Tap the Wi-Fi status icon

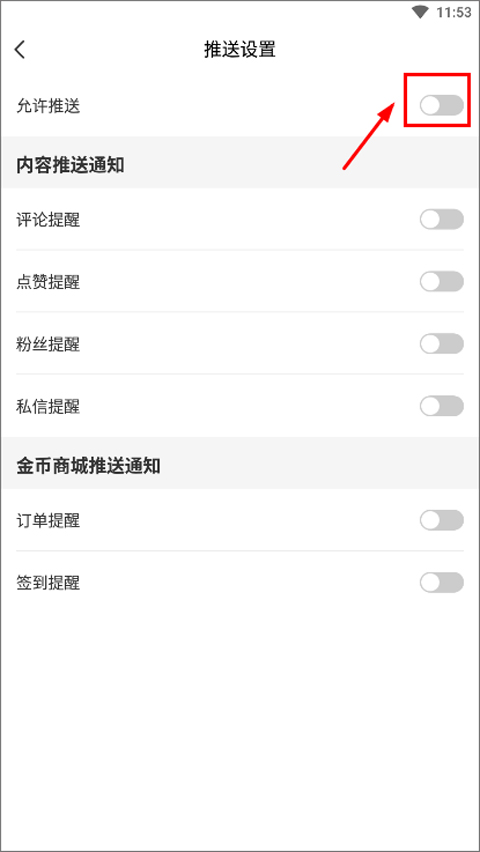[x=420, y=12]
